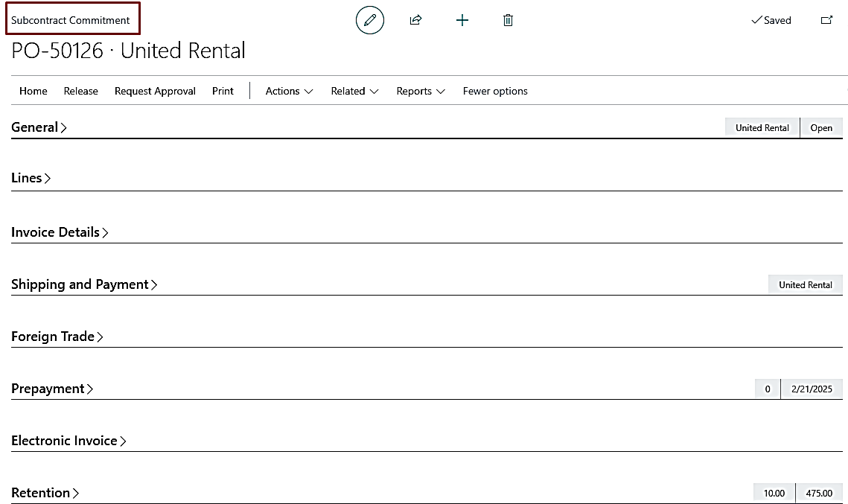Click the PO-50126 United Rental title

click(128, 51)
